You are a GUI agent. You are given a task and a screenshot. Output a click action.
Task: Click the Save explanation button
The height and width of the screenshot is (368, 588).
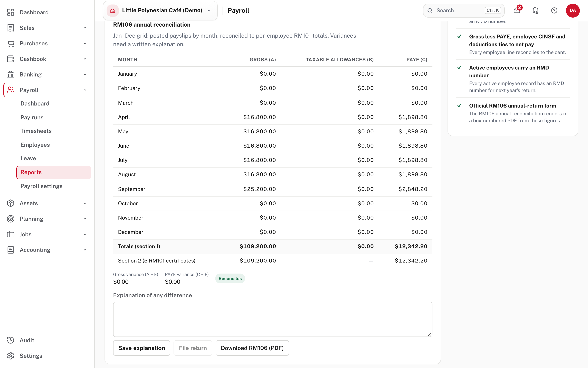pyautogui.click(x=142, y=348)
